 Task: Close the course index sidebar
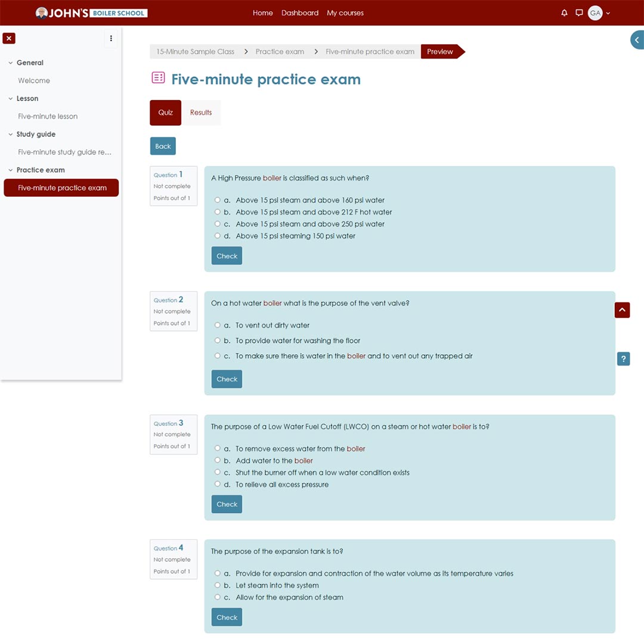point(9,38)
